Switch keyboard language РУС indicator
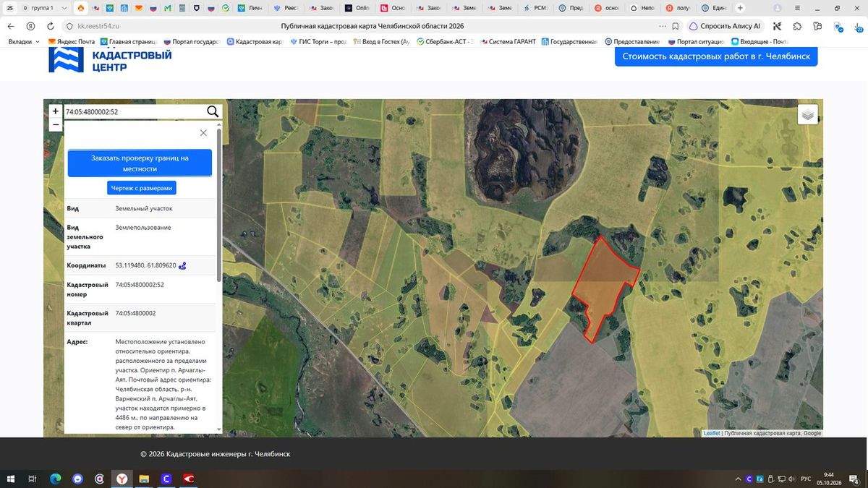Viewport: 868px width, 488px height. (x=805, y=479)
